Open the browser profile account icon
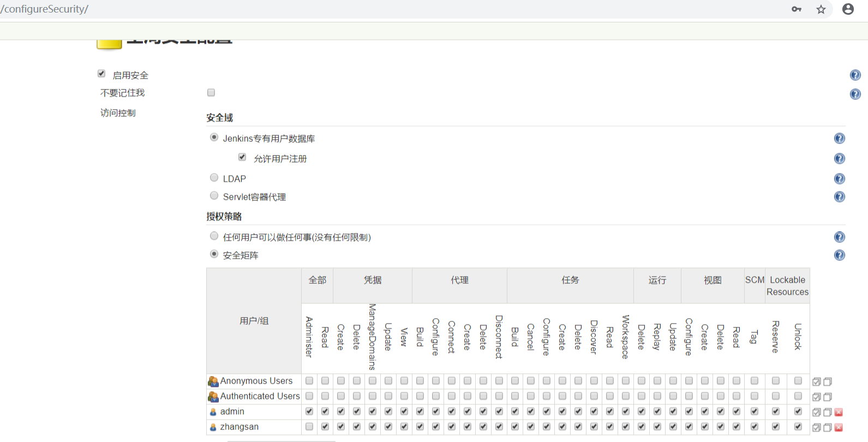This screenshot has width=868, height=442. pyautogui.click(x=848, y=9)
